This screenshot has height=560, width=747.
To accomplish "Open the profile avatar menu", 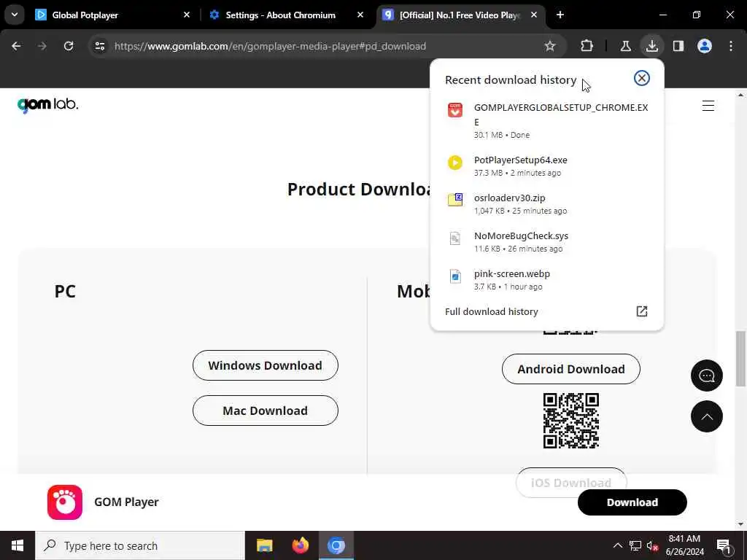I will pos(705,46).
